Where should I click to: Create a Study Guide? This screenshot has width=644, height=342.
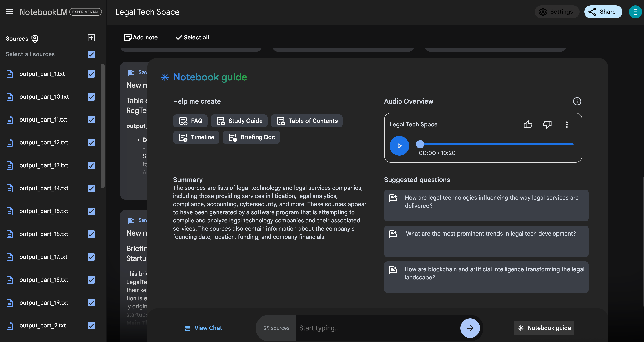click(x=239, y=121)
